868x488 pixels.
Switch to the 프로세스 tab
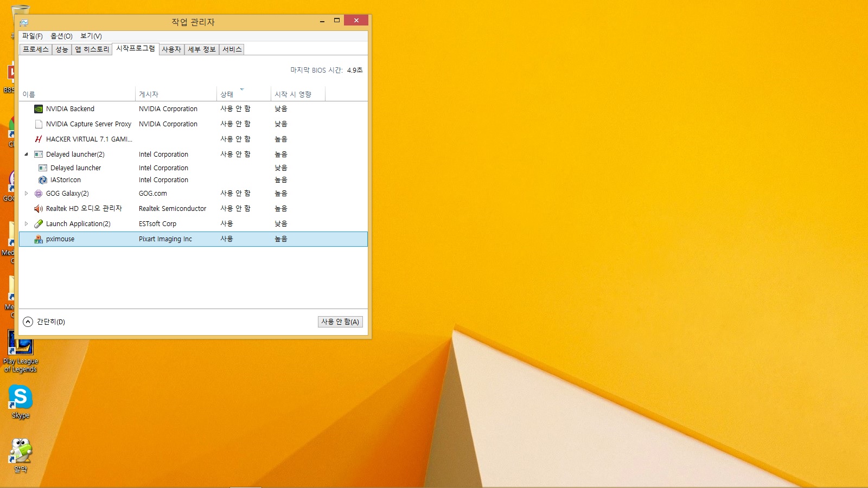[x=36, y=49]
